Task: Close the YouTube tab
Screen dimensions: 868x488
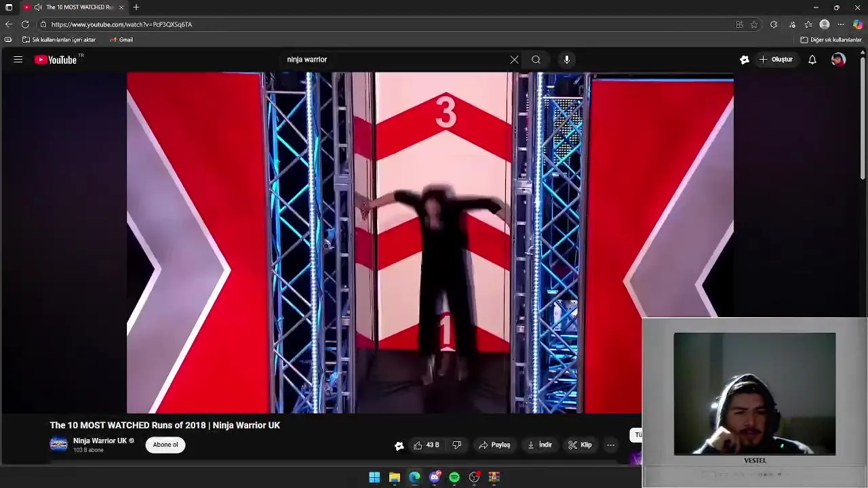Action: [x=121, y=7]
